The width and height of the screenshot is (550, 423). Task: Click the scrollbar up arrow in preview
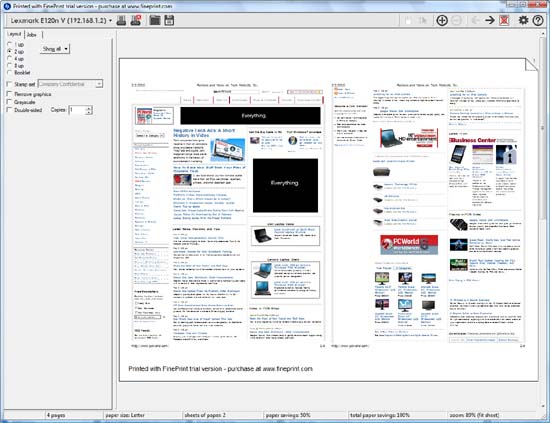tap(543, 33)
